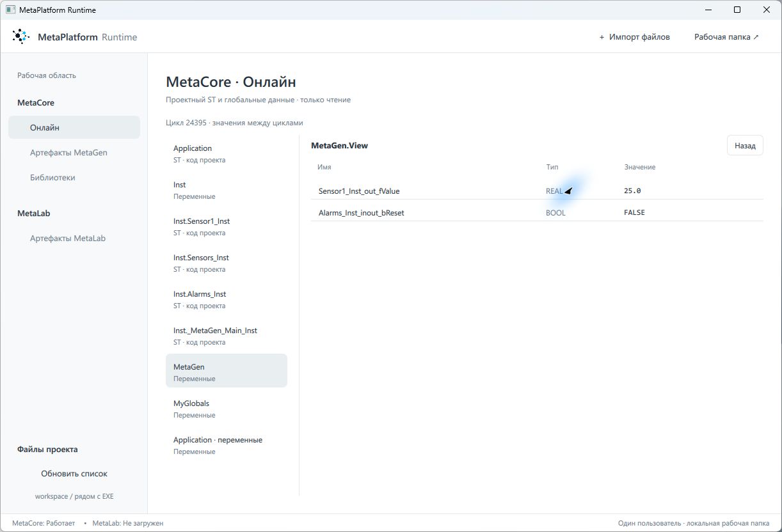The height and width of the screenshot is (532, 782).
Task: Click the Цикл counter text
Action: coord(234,123)
